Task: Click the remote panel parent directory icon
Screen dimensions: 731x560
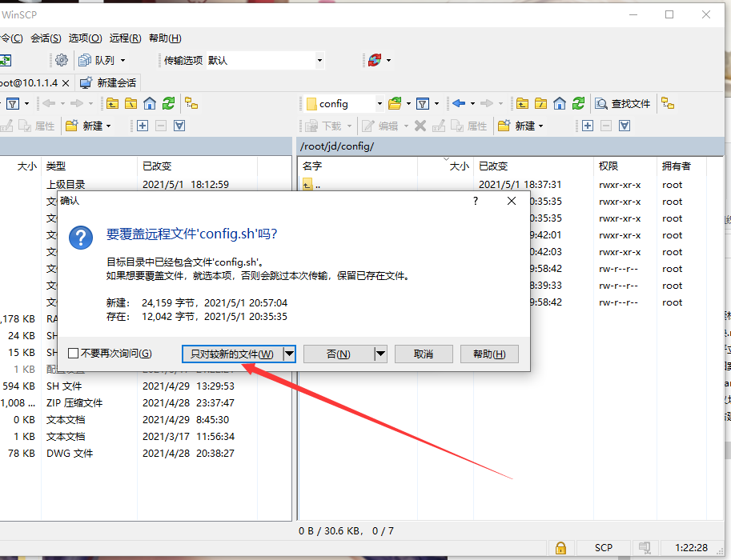Action: pos(522,103)
